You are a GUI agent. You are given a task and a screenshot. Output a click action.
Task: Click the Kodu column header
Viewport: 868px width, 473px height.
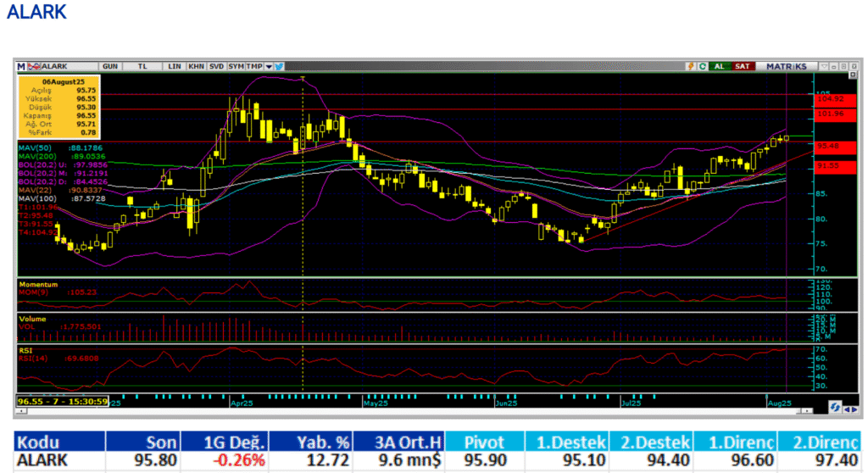click(x=59, y=442)
